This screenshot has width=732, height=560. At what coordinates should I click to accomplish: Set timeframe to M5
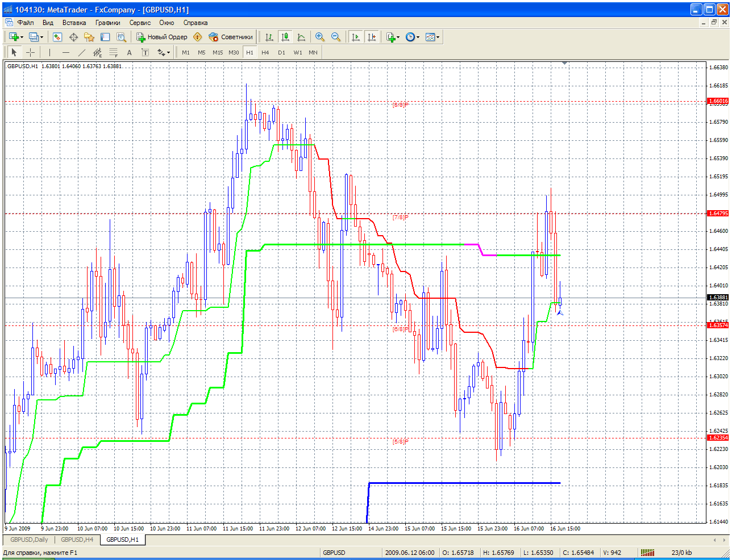point(202,52)
